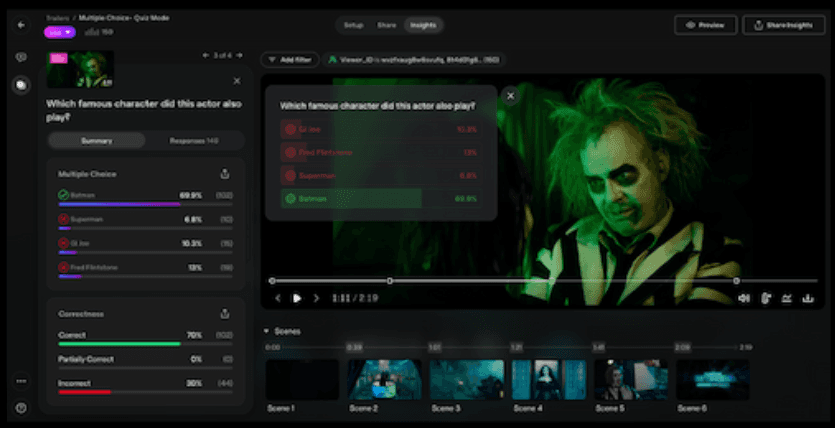Open the Scene 5 thumbnail
Viewport: 835px width, 428px height.
coord(631,380)
